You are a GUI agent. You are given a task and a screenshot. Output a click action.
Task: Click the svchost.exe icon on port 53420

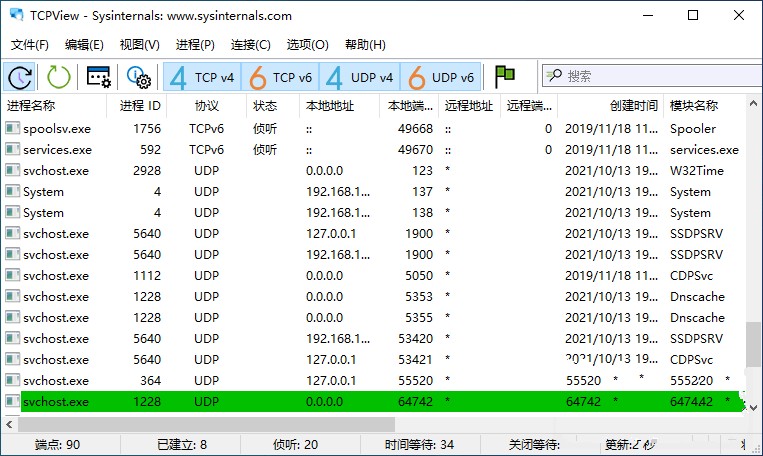click(13, 338)
